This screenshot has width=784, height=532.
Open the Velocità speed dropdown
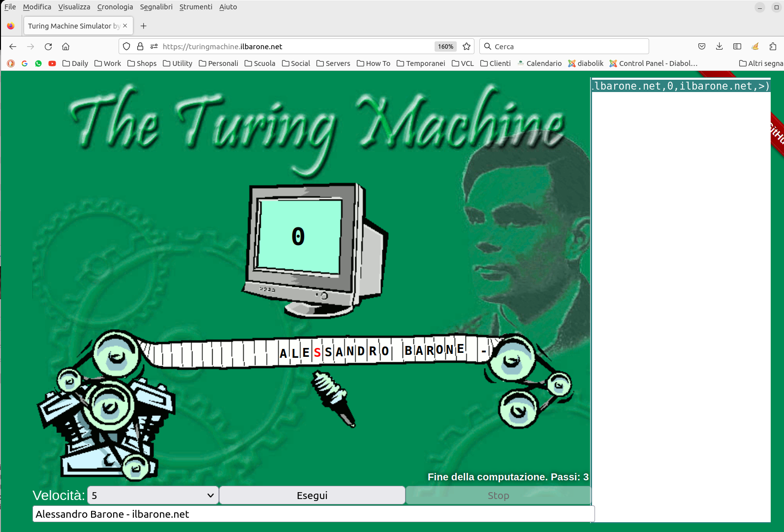coord(153,496)
